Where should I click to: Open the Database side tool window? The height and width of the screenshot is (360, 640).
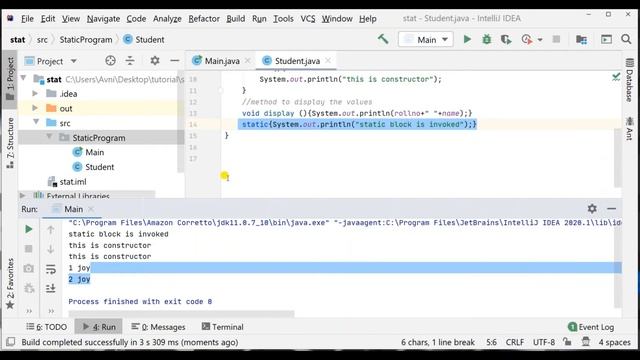[629, 80]
